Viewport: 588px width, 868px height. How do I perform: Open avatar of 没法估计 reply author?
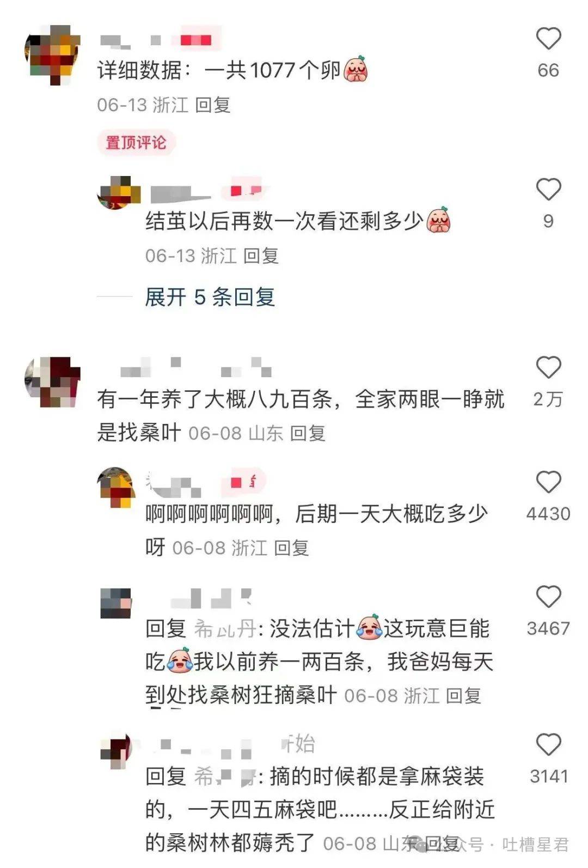point(116,603)
